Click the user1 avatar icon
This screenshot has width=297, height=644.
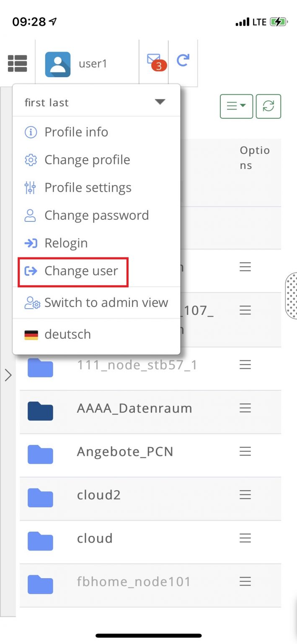tap(58, 64)
